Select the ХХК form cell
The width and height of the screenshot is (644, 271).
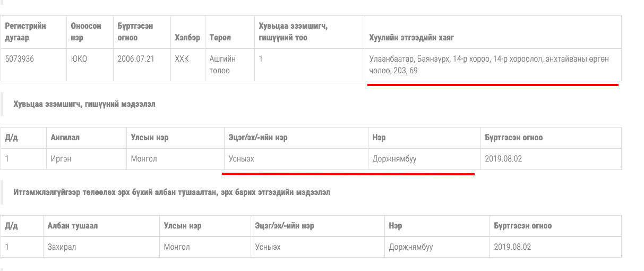[x=182, y=59]
